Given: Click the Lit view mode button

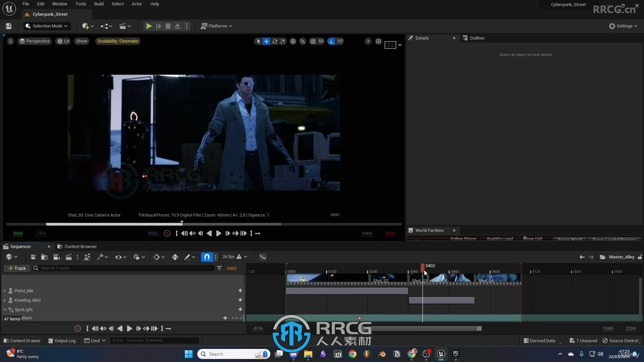Looking at the screenshot, I should [63, 41].
